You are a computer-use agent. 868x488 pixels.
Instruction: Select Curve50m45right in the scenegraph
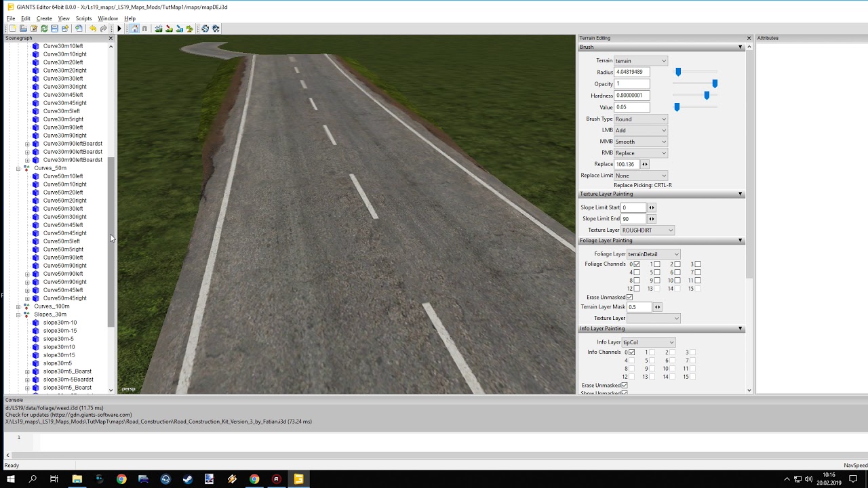coord(65,298)
